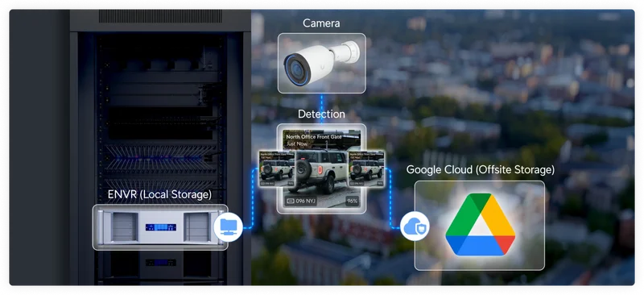The width and height of the screenshot is (644, 295).
Task: Click the ENVR rack unit device image
Action: coord(160,227)
